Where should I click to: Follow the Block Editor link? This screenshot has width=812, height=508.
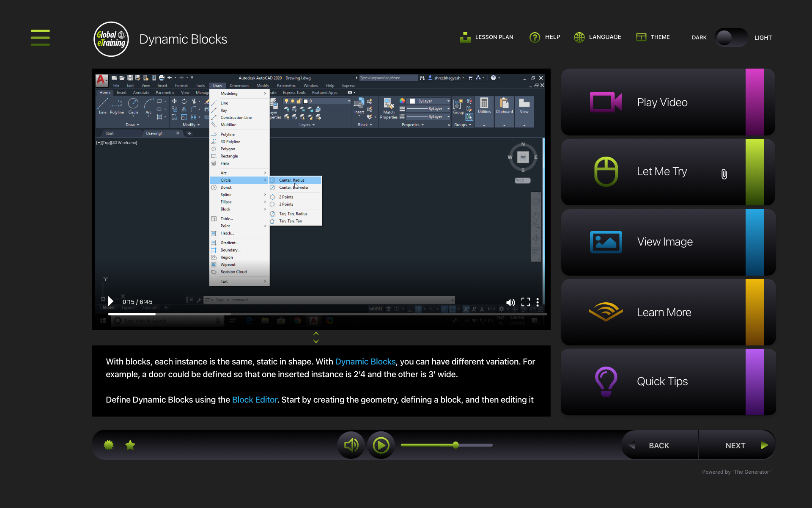click(x=255, y=400)
